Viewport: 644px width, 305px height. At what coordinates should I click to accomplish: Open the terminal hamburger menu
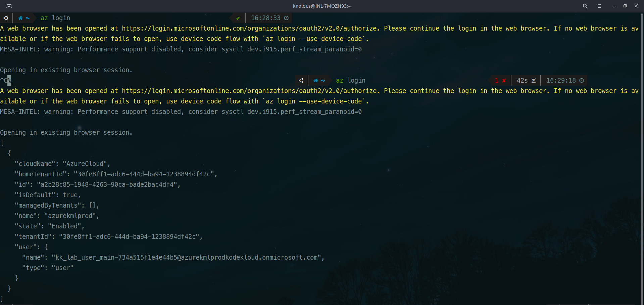pyautogui.click(x=599, y=6)
